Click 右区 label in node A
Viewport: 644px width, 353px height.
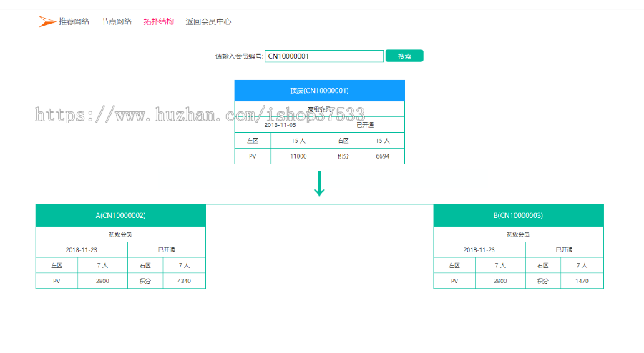click(145, 265)
